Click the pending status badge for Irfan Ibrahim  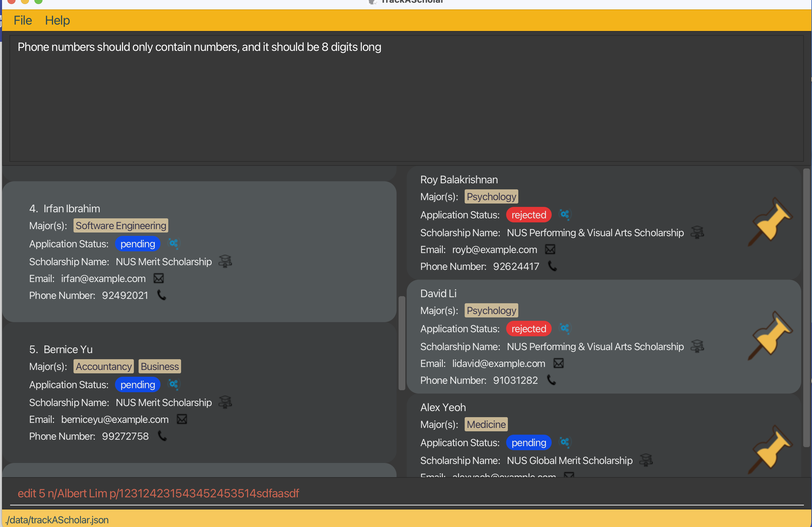[138, 244]
